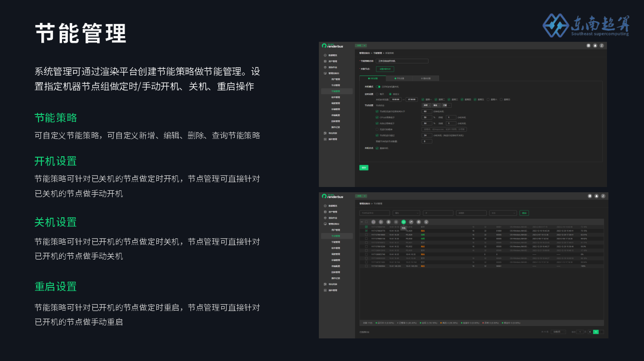Viewport: 644px width, 361px height.
Task: Click node row with IP 10.41.140.203
Action: tap(481, 266)
